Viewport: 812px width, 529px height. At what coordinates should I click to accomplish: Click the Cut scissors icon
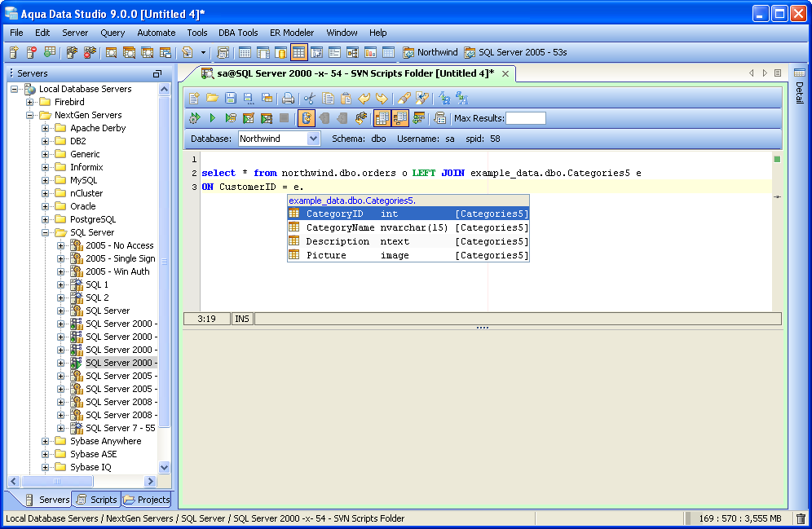pyautogui.click(x=310, y=99)
